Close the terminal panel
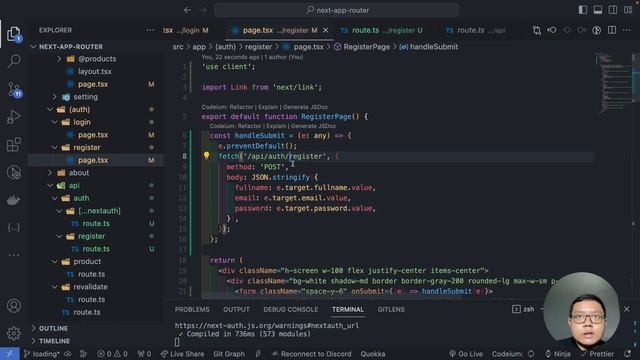The image size is (640, 360). (627, 309)
